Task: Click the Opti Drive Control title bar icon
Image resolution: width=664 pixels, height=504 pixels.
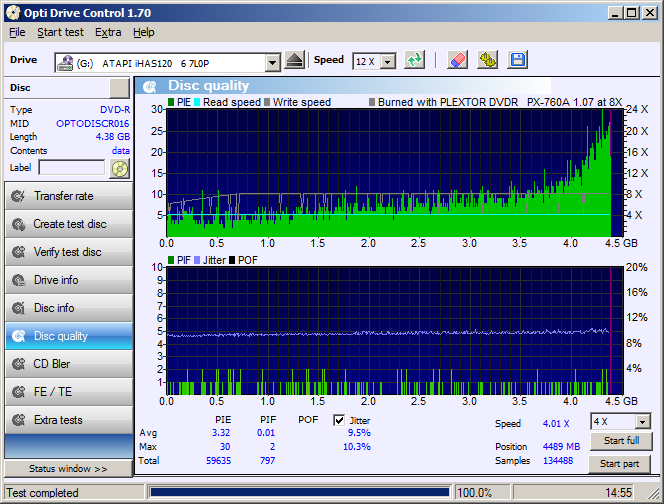Action: coord(14,13)
